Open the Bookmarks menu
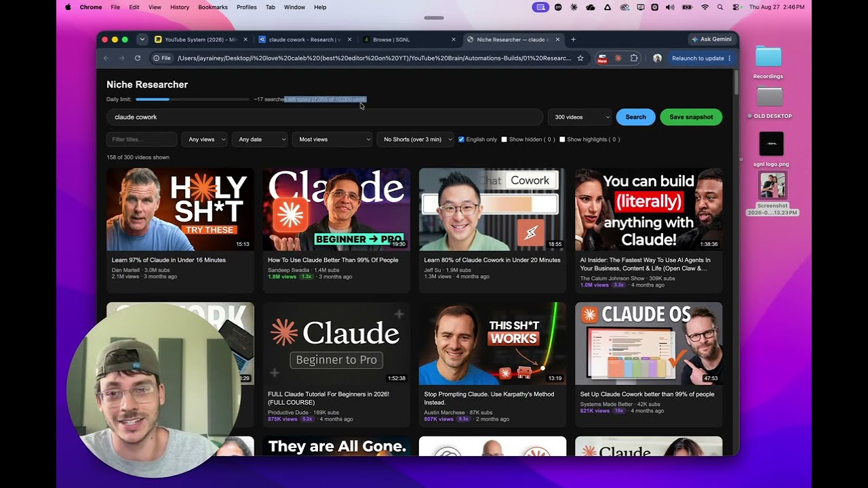 pos(213,7)
